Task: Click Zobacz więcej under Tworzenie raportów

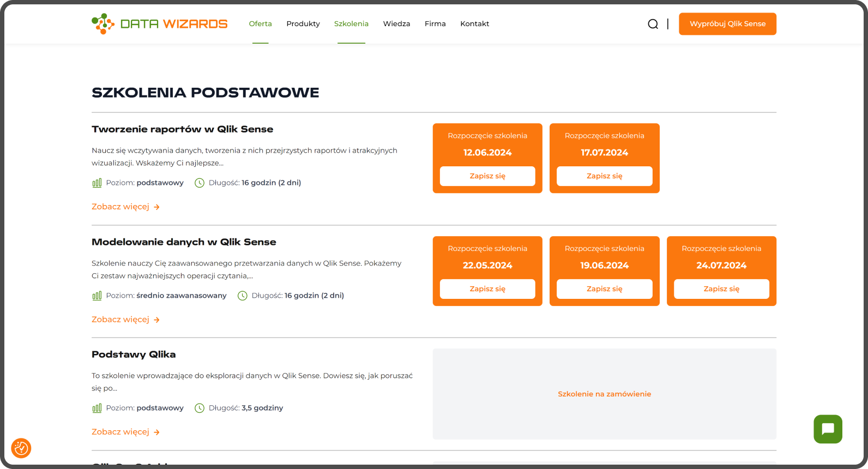Action: point(120,207)
